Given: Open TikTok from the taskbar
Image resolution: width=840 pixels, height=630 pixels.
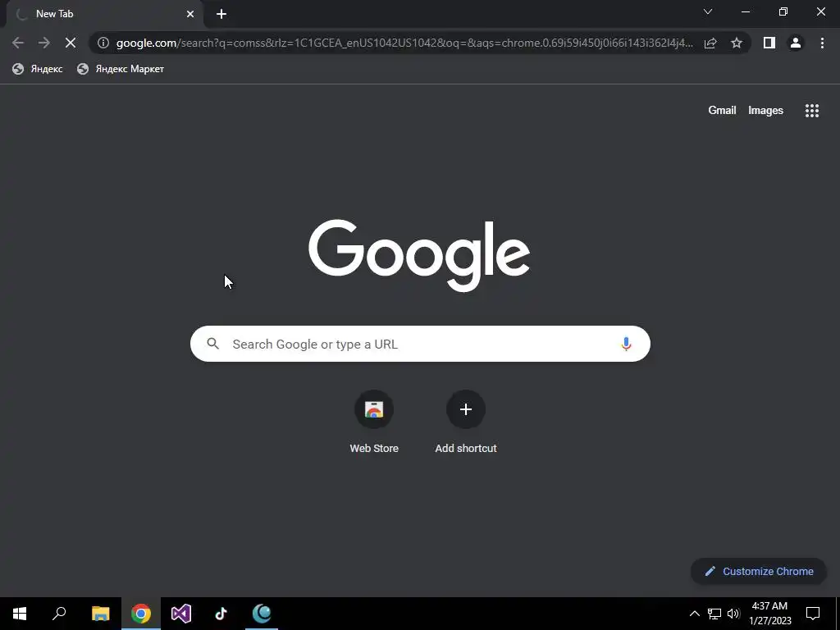Looking at the screenshot, I should [221, 614].
